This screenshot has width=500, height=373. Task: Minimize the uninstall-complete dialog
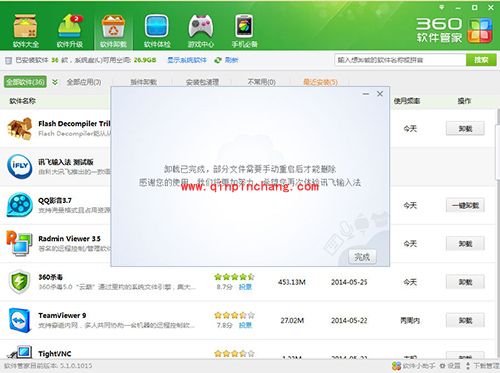pyautogui.click(x=366, y=94)
